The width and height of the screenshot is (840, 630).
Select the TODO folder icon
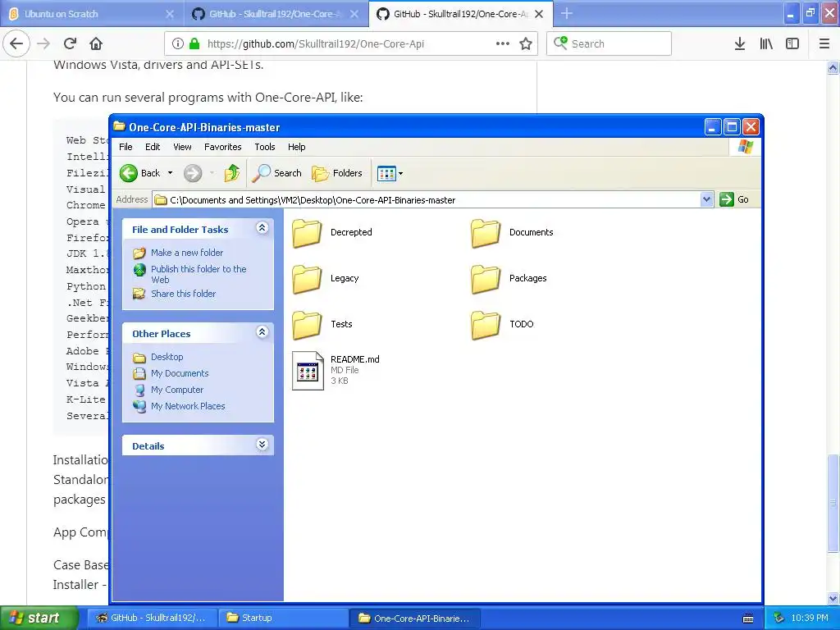coord(486,325)
